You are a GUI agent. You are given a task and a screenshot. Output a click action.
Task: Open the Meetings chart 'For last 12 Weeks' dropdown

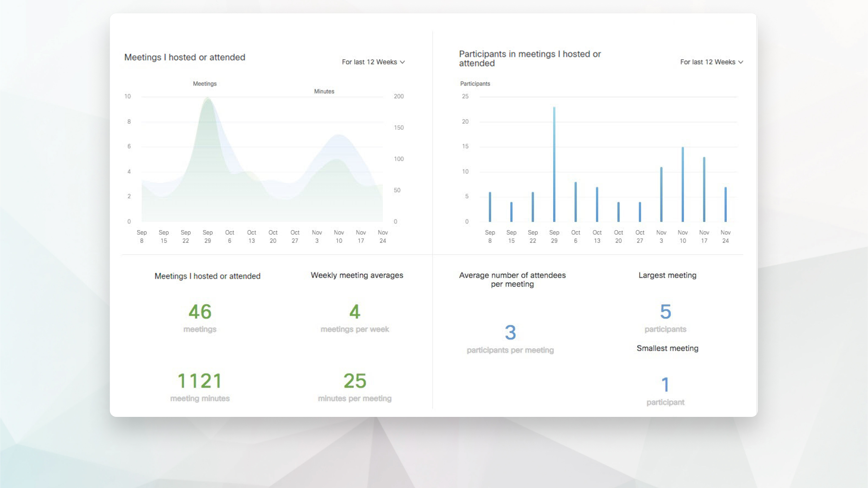coord(373,62)
